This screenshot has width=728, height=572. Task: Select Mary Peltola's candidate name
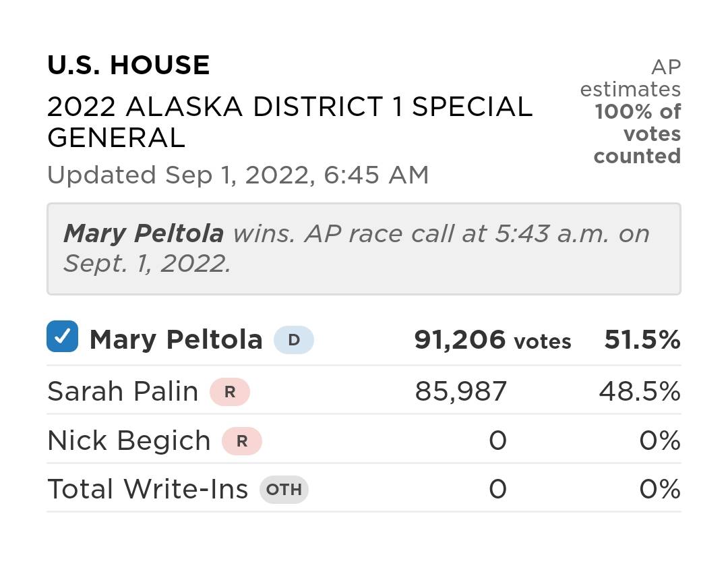[176, 339]
